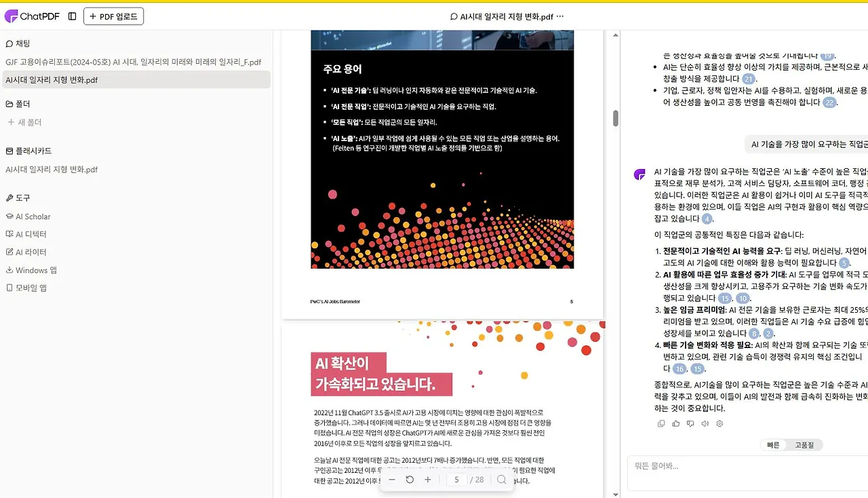Viewport: 868px width, 498px height.
Task: Select the 폴더 section header
Action: click(18, 104)
